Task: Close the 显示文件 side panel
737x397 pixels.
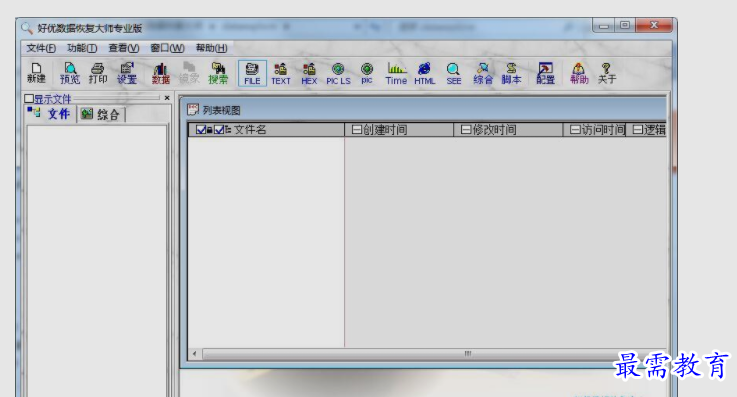Action: [167, 98]
